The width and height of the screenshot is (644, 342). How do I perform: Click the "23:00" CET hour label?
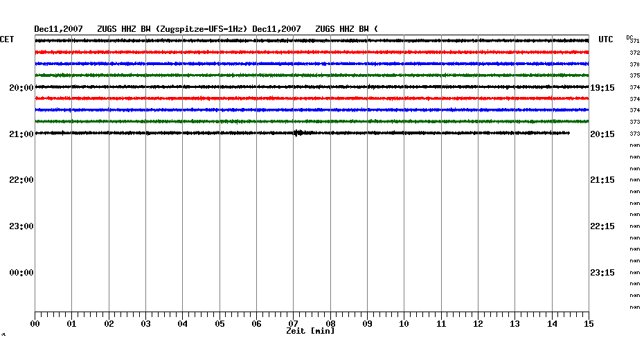(x=21, y=226)
